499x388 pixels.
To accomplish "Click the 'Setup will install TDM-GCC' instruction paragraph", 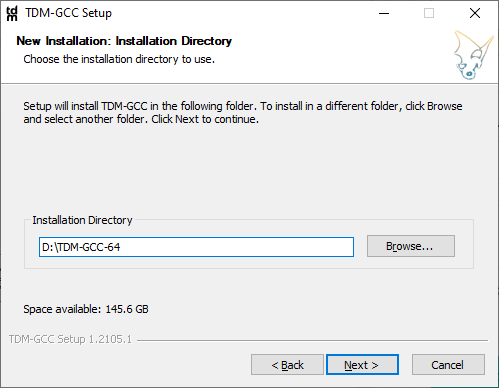I will tap(243, 112).
